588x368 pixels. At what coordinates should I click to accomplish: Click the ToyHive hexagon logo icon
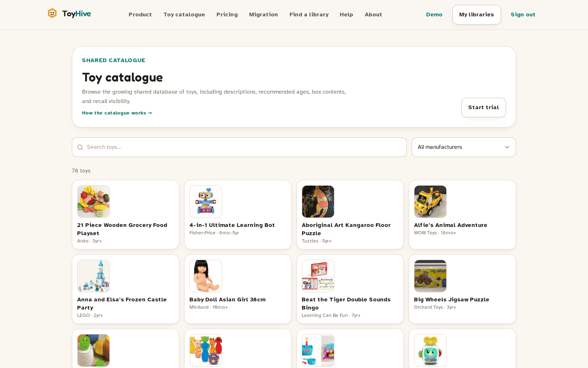(x=52, y=13)
